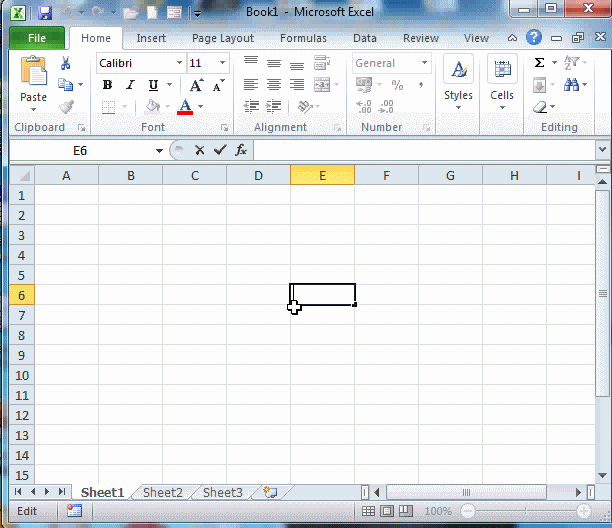The image size is (612, 528).
Task: Open the Calibri font name dropdown
Action: [x=179, y=63]
